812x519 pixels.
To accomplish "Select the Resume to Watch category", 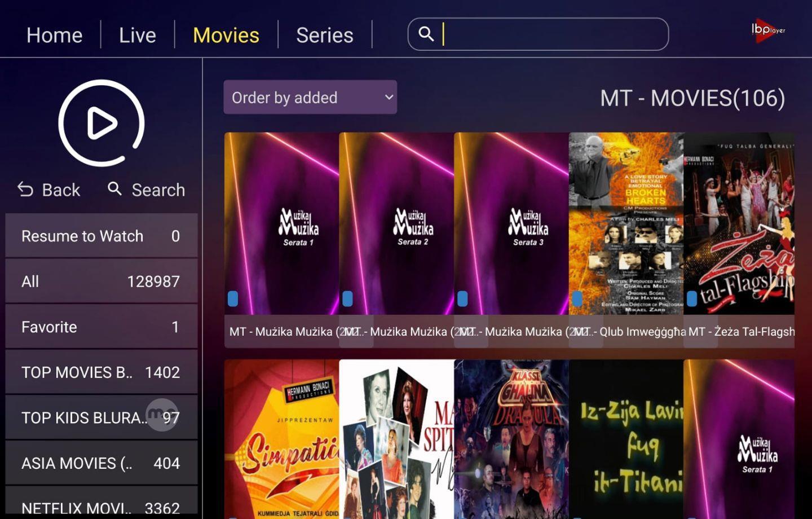I will click(x=101, y=236).
